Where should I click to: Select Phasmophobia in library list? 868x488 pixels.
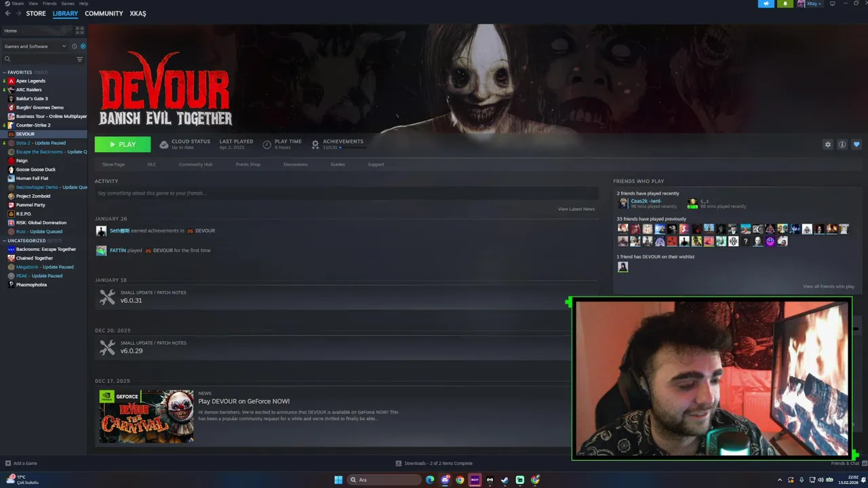click(x=31, y=285)
